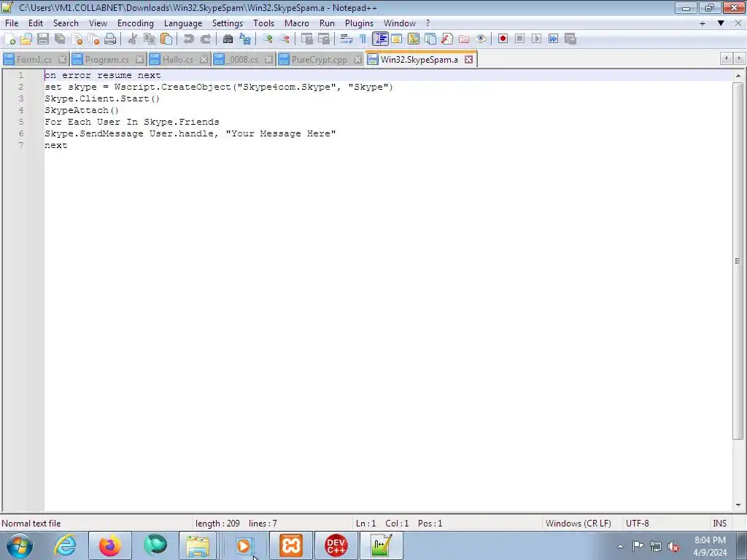Click the save recorded macro icon
This screenshot has width=747, height=560.
pyautogui.click(x=570, y=39)
